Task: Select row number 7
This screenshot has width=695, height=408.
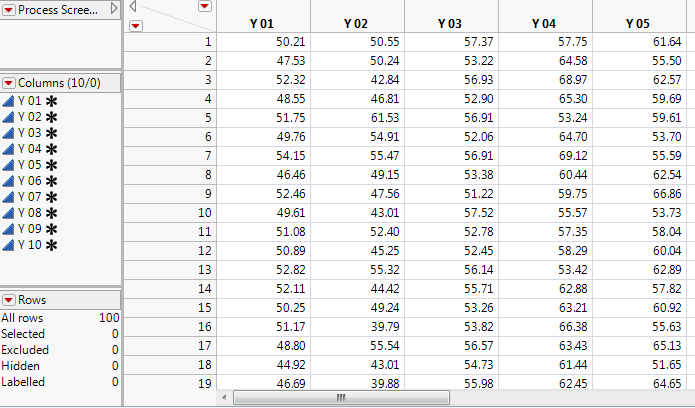Action: [x=170, y=156]
